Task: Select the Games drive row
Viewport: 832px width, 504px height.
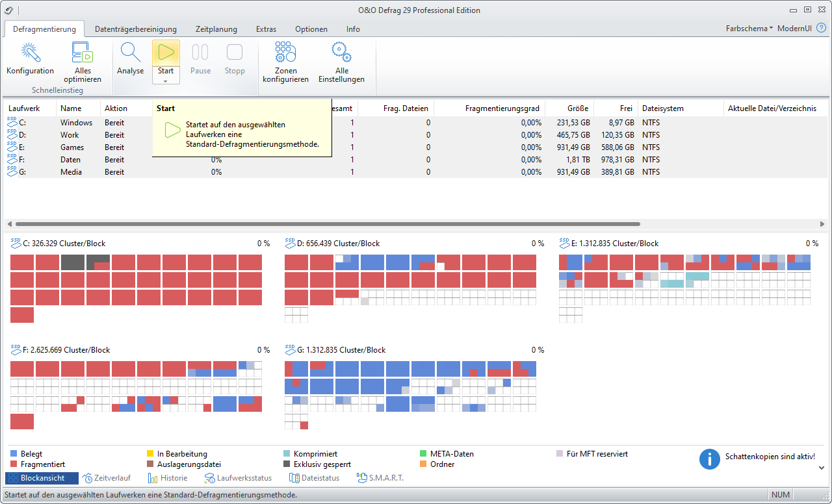Action: coord(416,147)
